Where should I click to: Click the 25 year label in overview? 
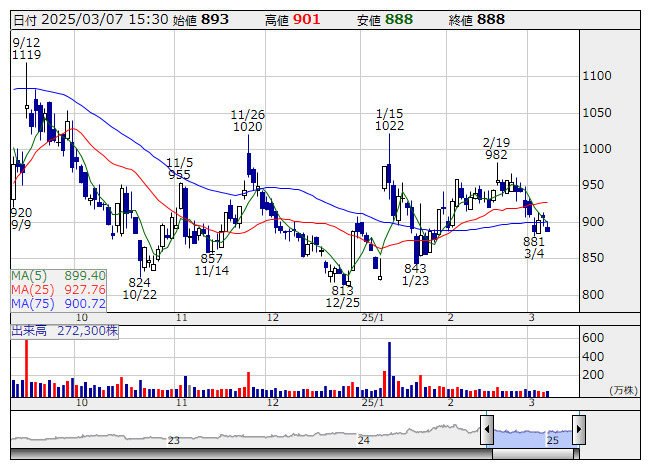(x=553, y=440)
